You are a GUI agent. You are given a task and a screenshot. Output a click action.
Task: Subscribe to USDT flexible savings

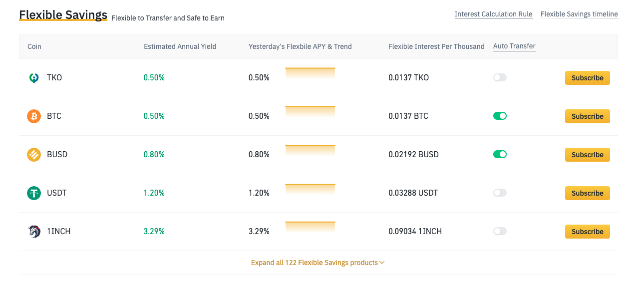pyautogui.click(x=588, y=193)
